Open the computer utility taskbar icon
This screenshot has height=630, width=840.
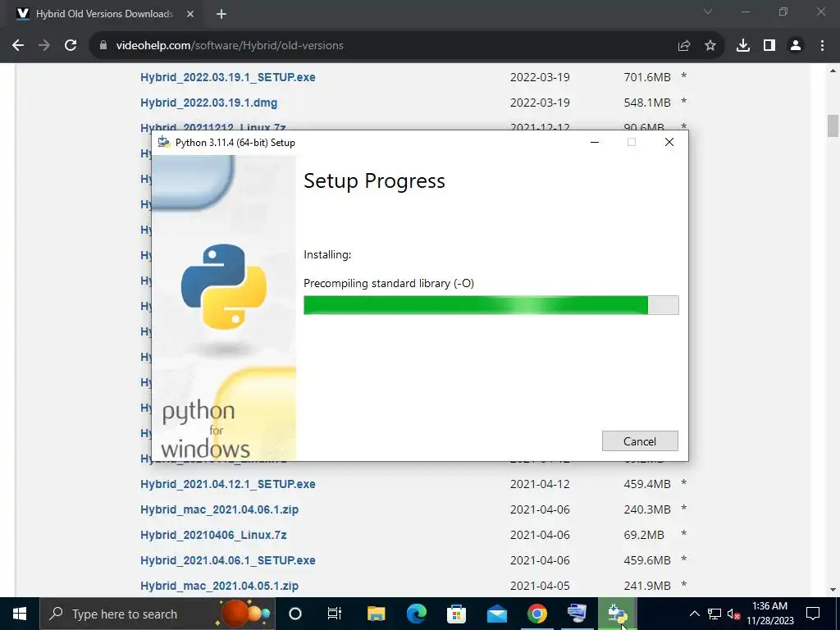(577, 614)
